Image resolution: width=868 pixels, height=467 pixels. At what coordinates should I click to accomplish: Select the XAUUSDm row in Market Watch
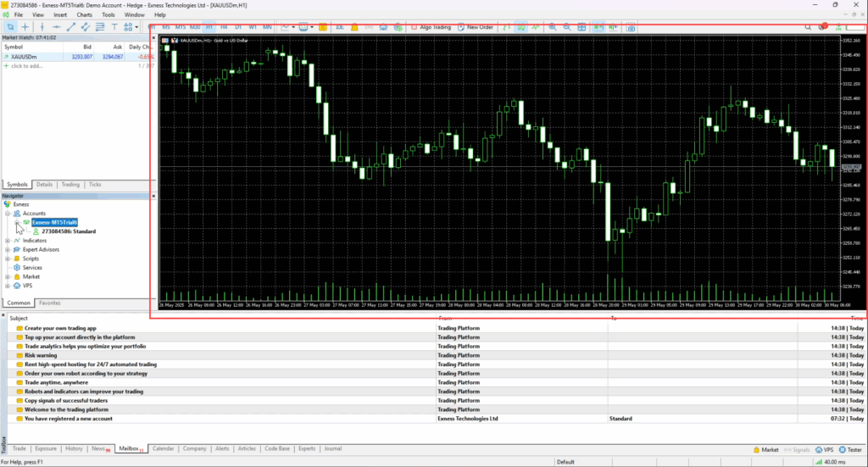pyautogui.click(x=25, y=57)
